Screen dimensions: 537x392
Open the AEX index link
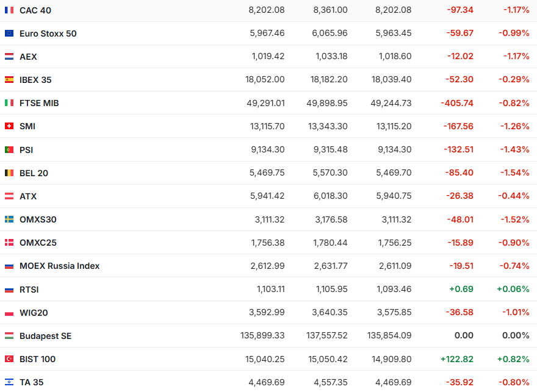point(28,57)
